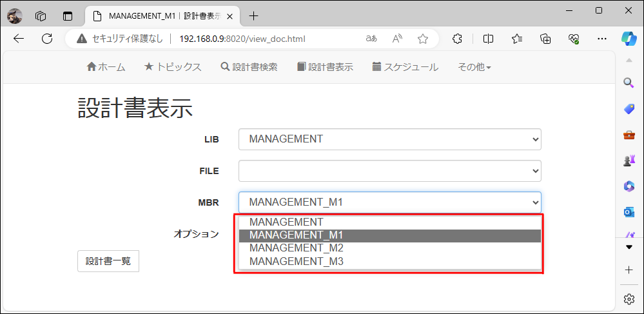Choose MANAGEMENT_M2 from the list

[390, 248]
